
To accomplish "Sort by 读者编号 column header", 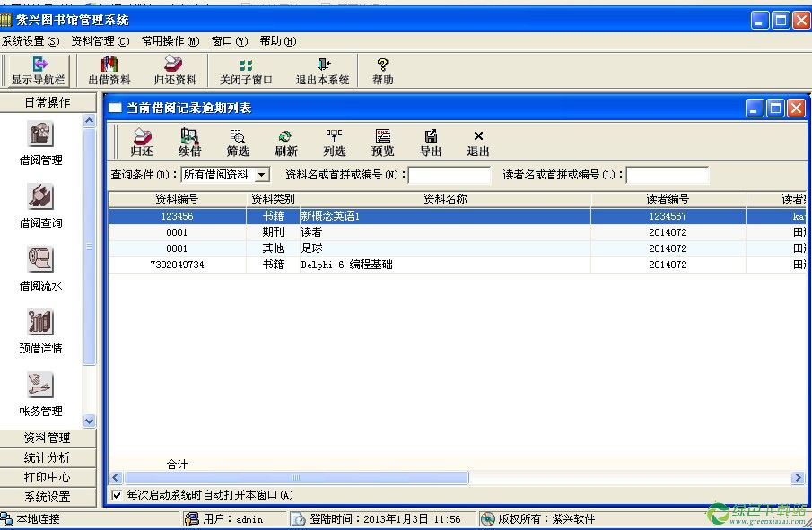I will coord(668,199).
